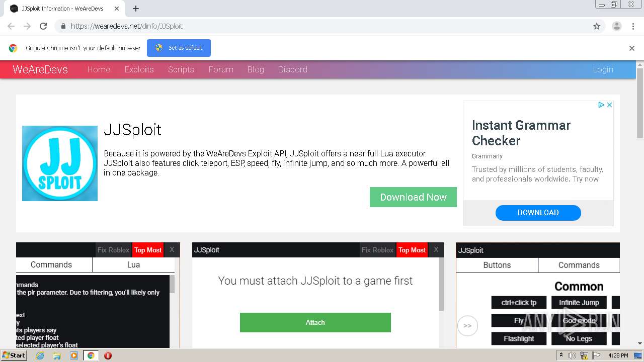The height and width of the screenshot is (362, 644).
Task: Click Top Most in the left screenshot
Action: [148, 250]
